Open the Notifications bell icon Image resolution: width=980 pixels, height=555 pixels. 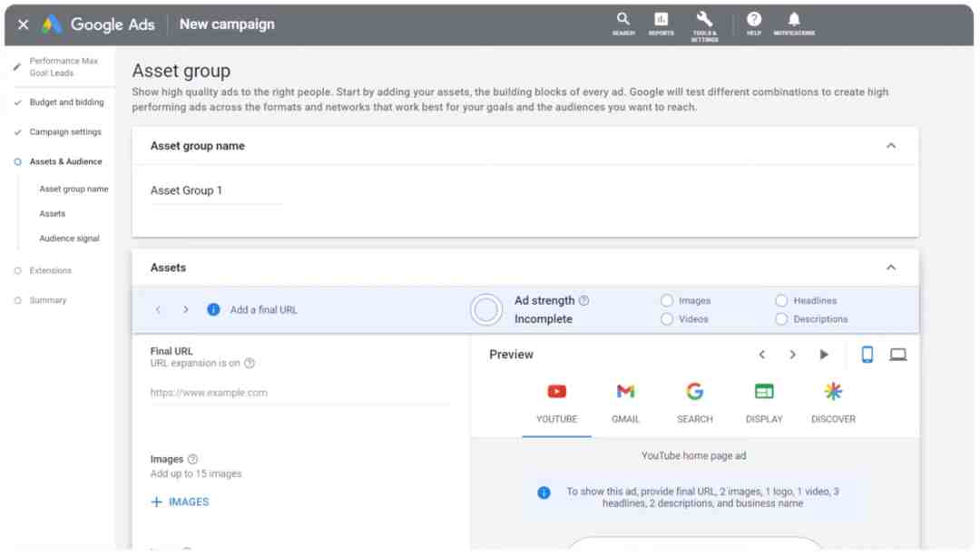794,24
